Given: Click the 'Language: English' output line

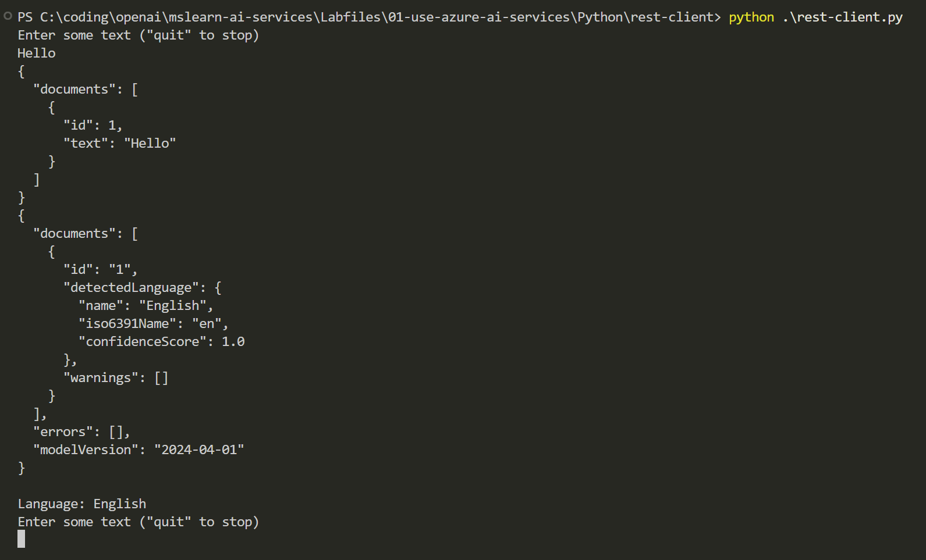Looking at the screenshot, I should tap(82, 504).
